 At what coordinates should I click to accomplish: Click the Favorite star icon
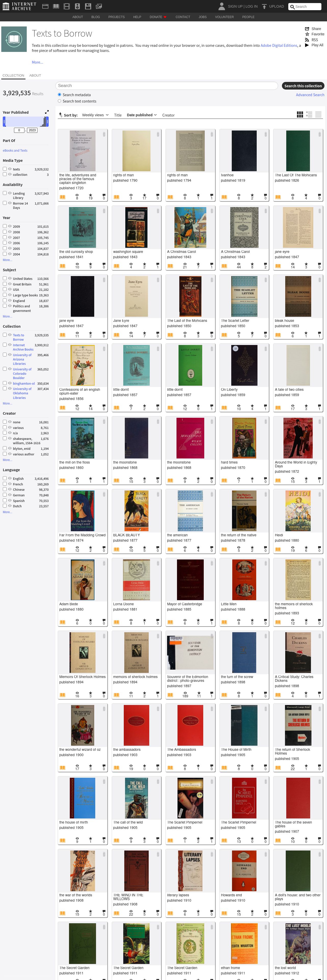(x=307, y=34)
